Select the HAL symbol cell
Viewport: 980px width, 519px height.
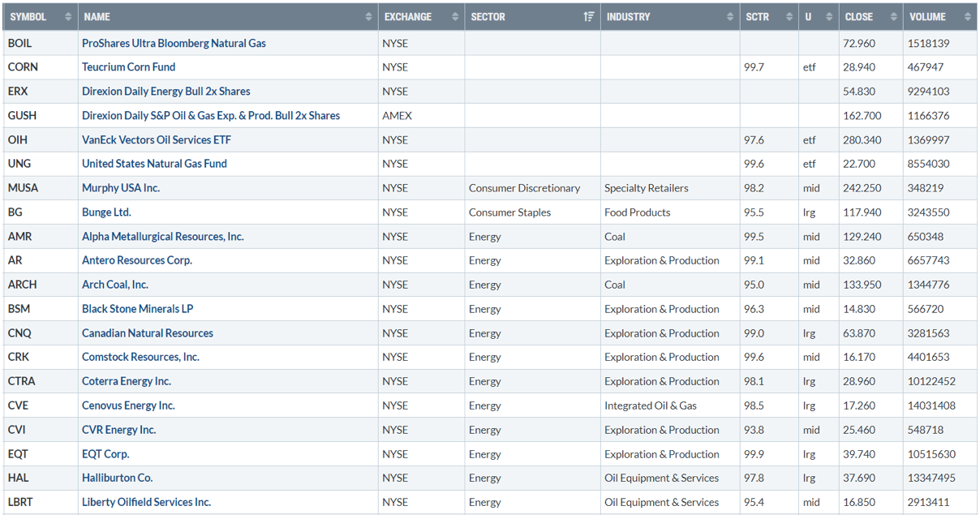[41, 478]
